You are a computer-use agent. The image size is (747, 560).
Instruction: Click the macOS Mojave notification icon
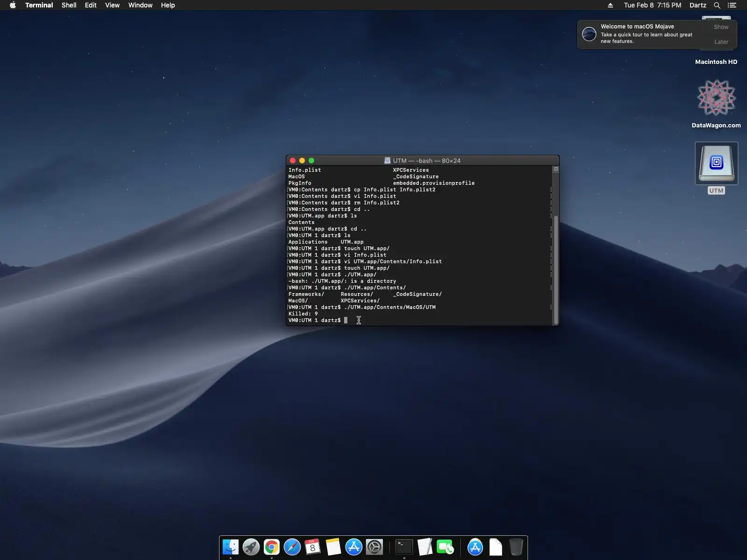[589, 34]
